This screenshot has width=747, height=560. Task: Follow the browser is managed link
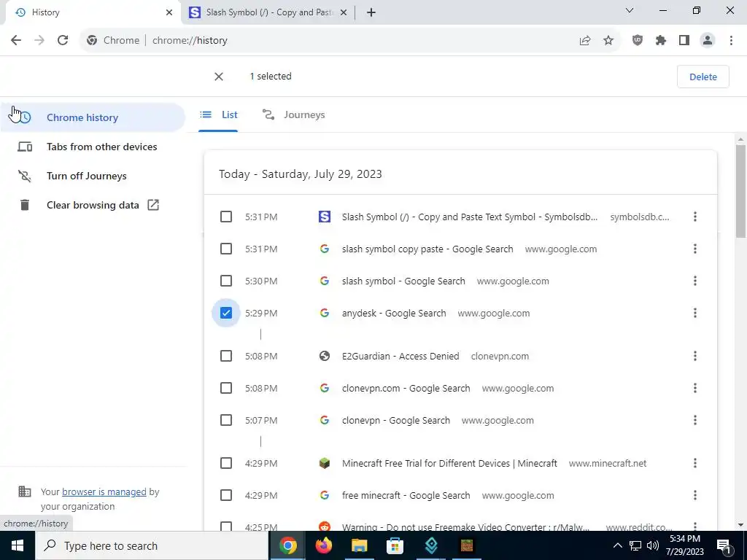104,492
